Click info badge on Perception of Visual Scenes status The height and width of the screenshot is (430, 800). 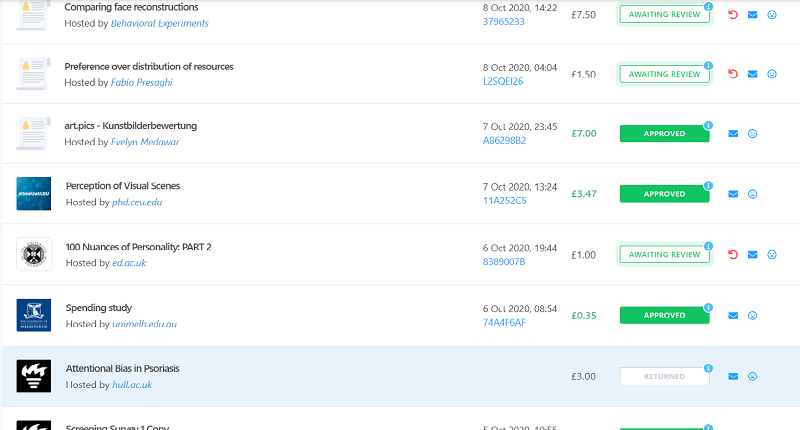coord(708,186)
